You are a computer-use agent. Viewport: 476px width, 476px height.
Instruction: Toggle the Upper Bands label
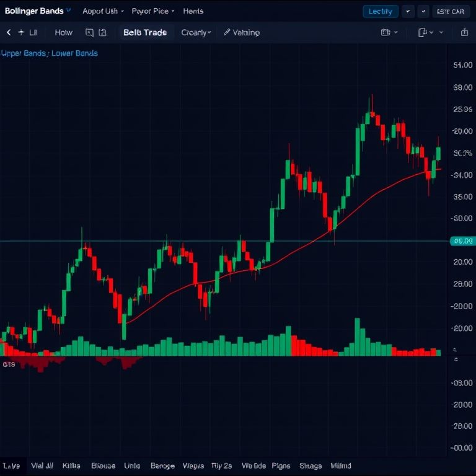pyautogui.click(x=23, y=53)
